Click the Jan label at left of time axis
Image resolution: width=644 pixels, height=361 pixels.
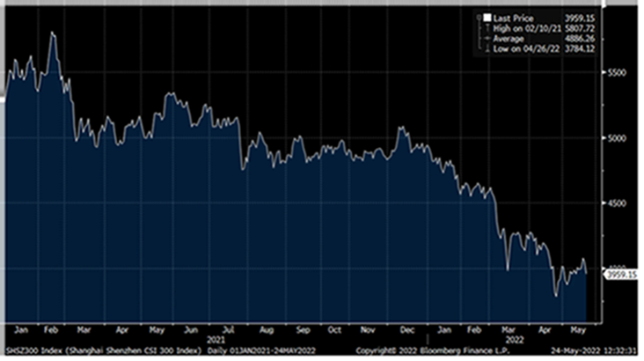[19, 328]
